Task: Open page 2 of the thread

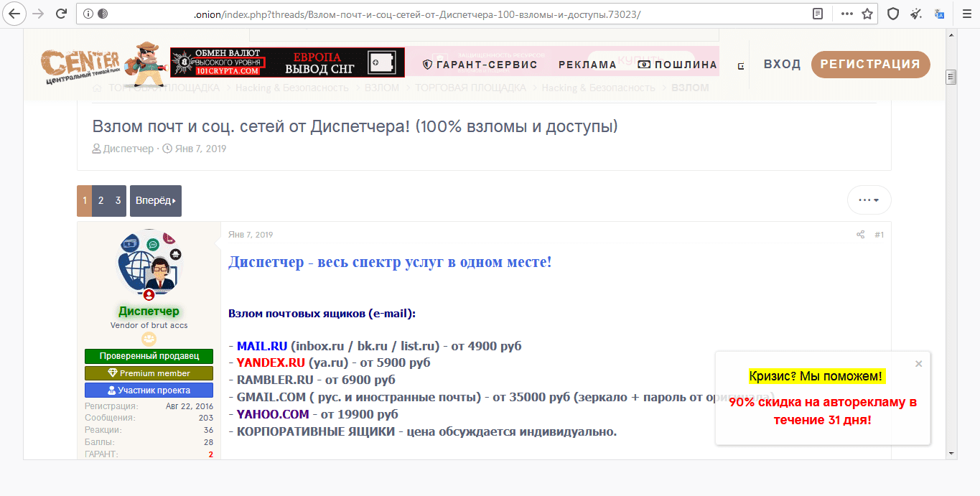Action: click(x=101, y=201)
